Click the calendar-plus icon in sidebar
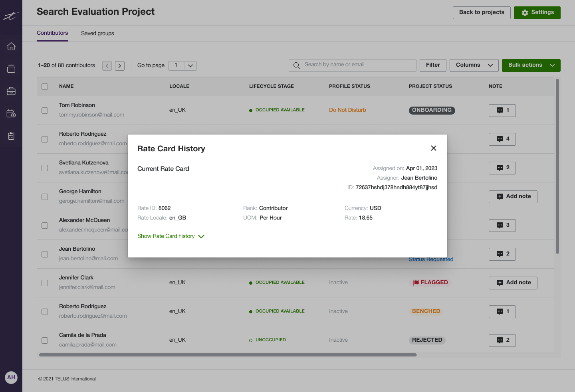Viewport: 575px width, 392px height. 11,113
